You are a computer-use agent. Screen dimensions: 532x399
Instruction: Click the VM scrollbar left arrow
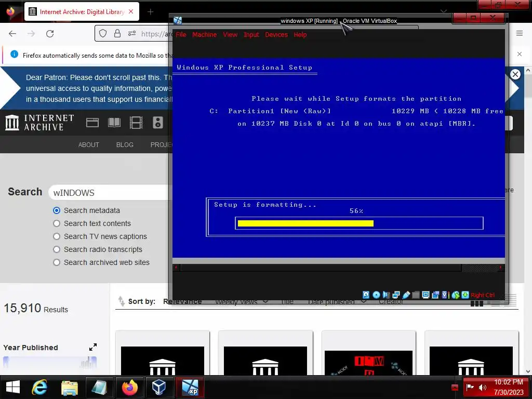click(176, 268)
